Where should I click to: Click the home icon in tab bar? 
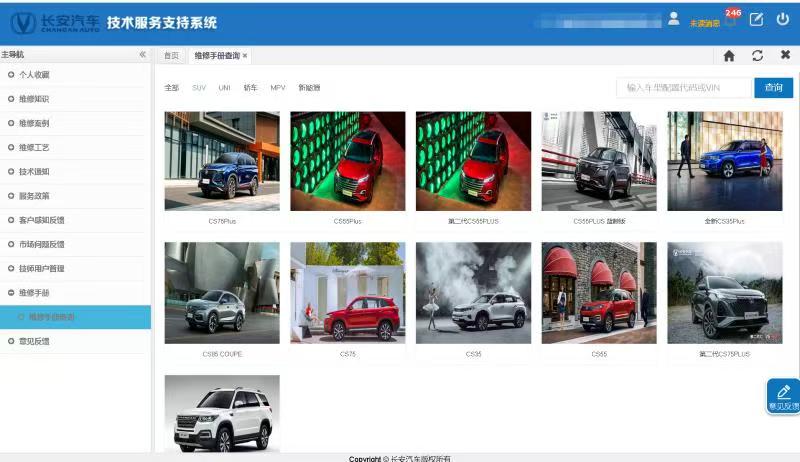pyautogui.click(x=729, y=56)
